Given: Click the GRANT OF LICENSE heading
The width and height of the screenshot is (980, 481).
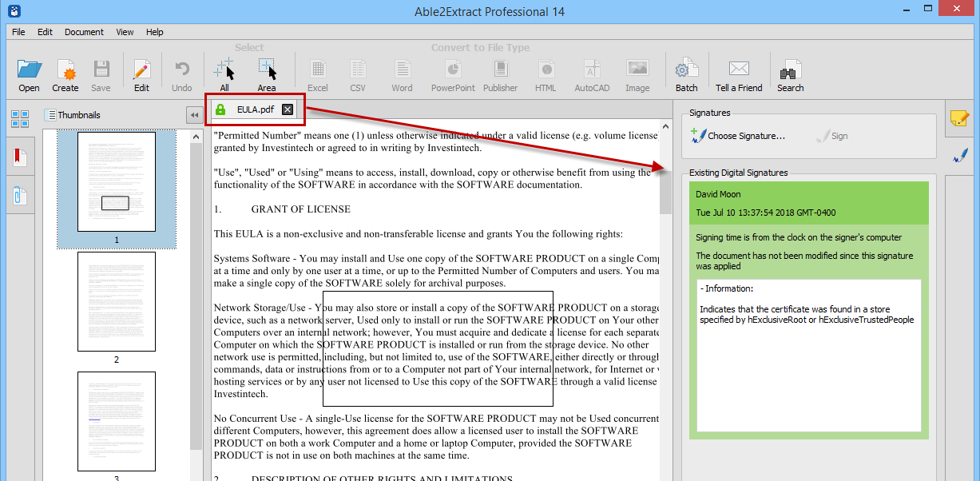Looking at the screenshot, I should tap(301, 209).
